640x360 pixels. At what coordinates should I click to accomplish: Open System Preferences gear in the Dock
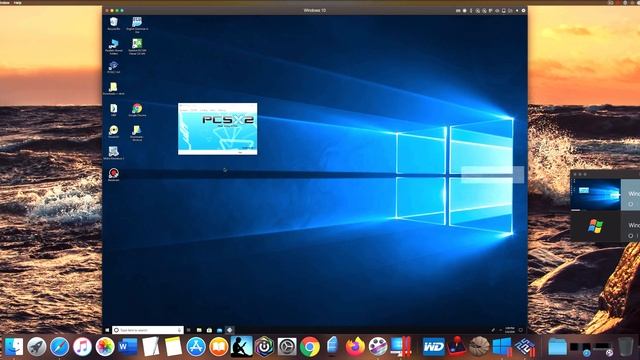(287, 347)
